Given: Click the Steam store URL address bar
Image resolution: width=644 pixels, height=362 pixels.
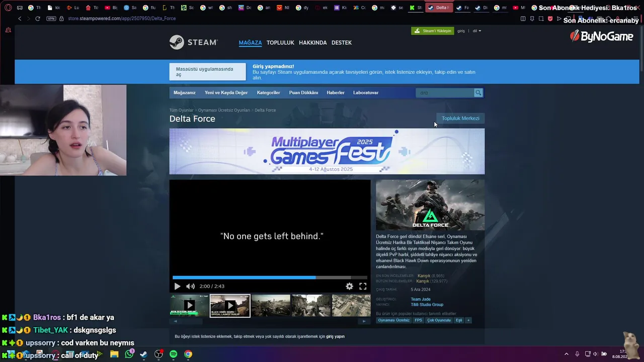Looking at the screenshot, I should click(x=122, y=19).
